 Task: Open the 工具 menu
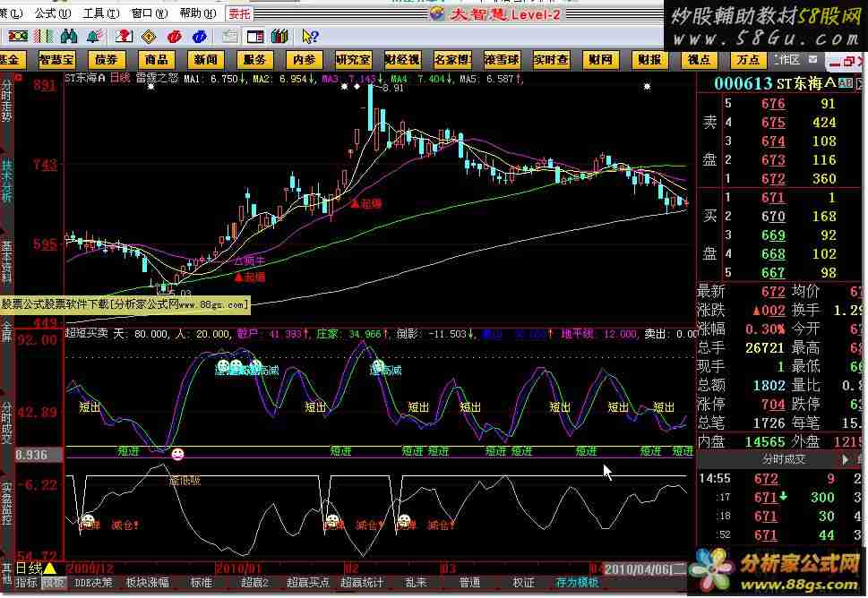tap(100, 13)
